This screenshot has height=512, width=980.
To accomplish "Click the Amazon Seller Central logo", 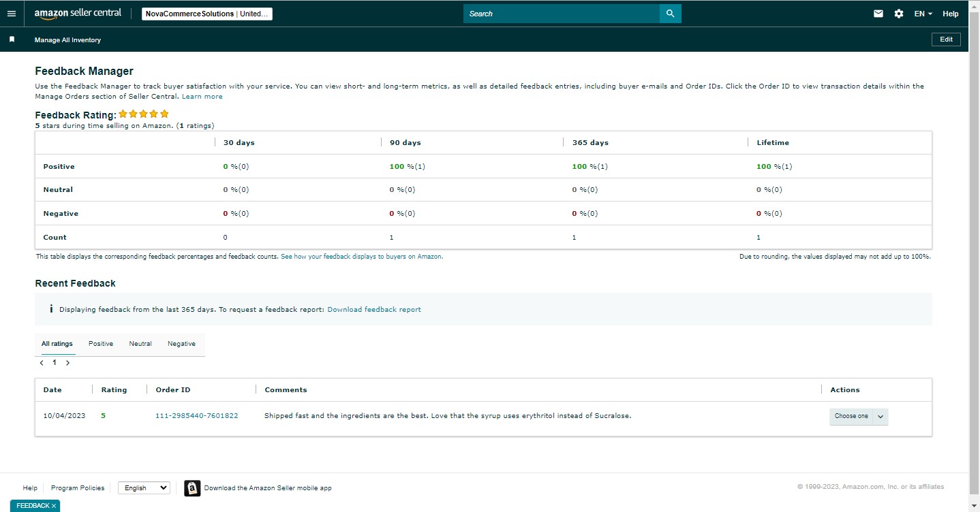I will (78, 14).
